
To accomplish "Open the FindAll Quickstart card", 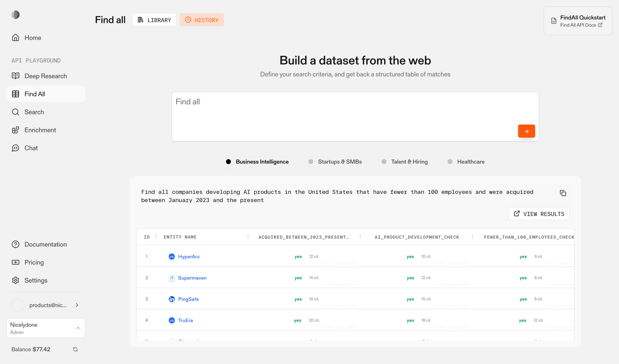I will [x=578, y=21].
